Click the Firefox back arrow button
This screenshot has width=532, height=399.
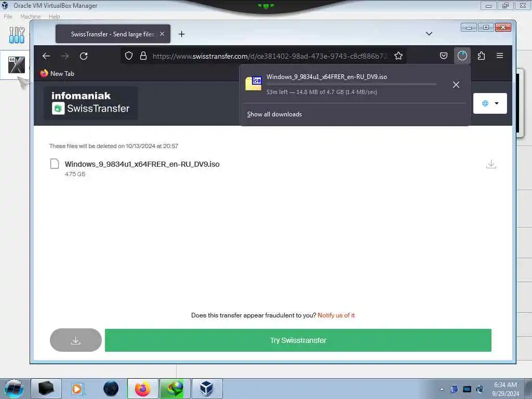tap(46, 56)
